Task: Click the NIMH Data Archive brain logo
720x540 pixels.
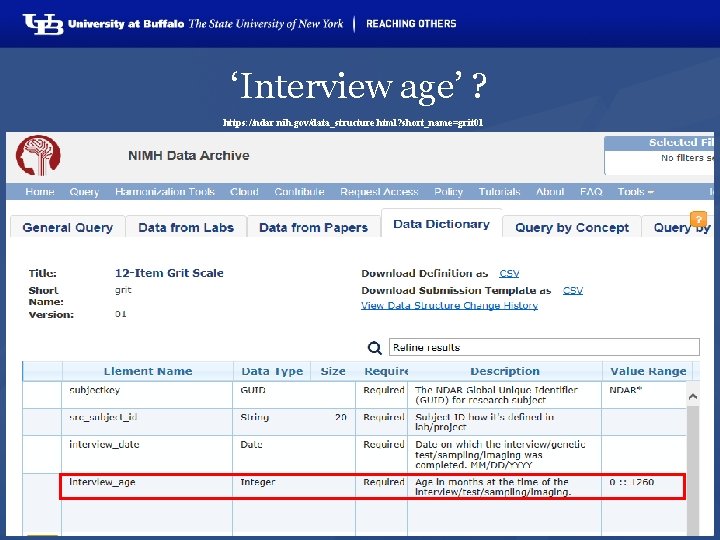Action: (38, 155)
